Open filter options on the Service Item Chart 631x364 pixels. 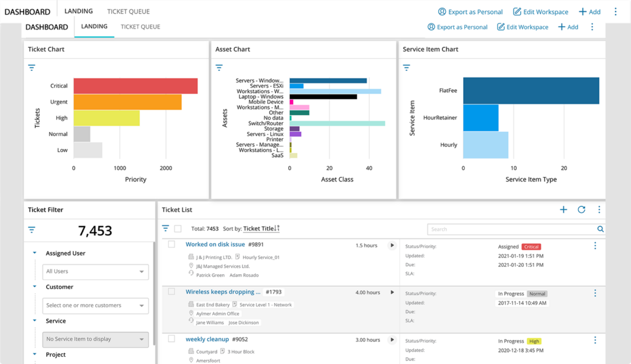(405, 67)
